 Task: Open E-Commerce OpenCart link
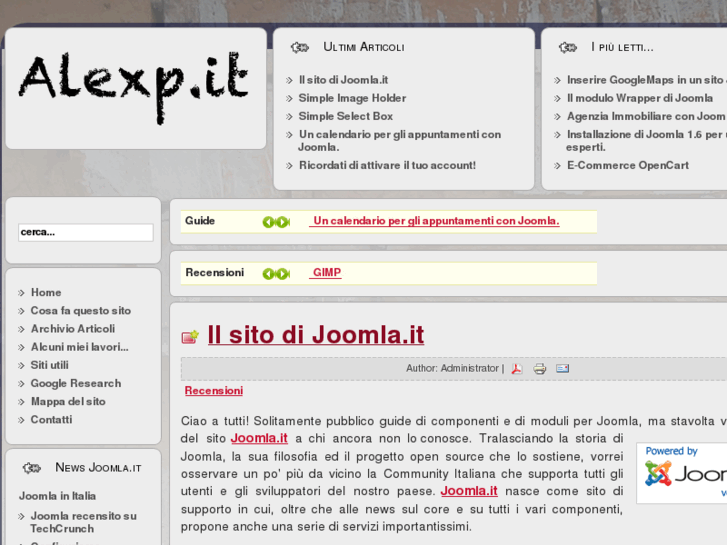coord(628,166)
